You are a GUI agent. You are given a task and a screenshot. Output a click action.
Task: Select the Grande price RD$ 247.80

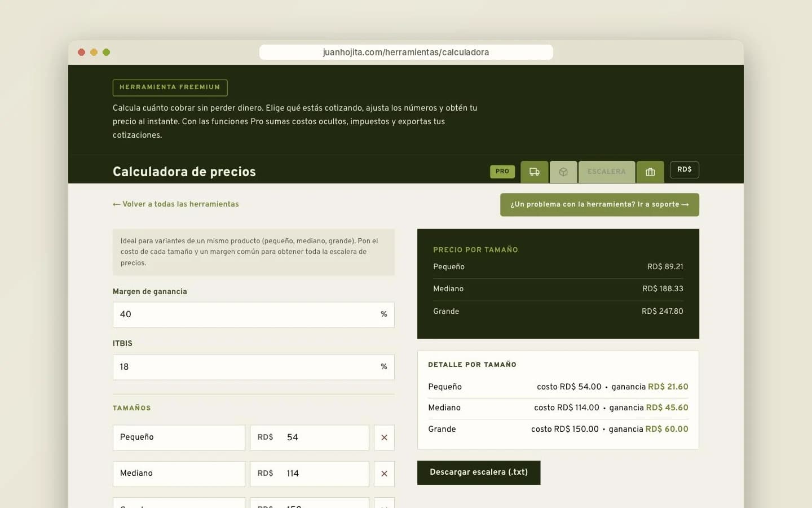pyautogui.click(x=662, y=312)
